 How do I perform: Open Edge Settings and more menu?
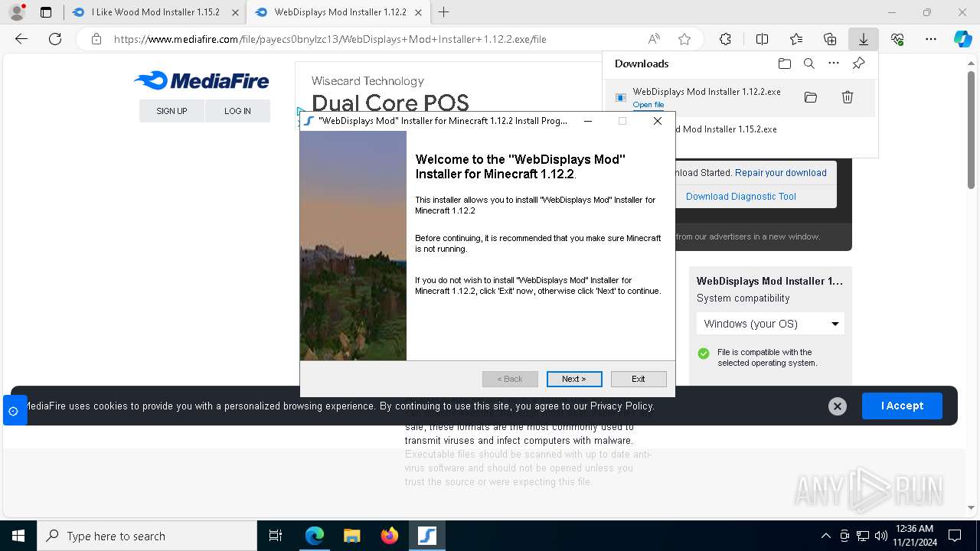(x=931, y=39)
